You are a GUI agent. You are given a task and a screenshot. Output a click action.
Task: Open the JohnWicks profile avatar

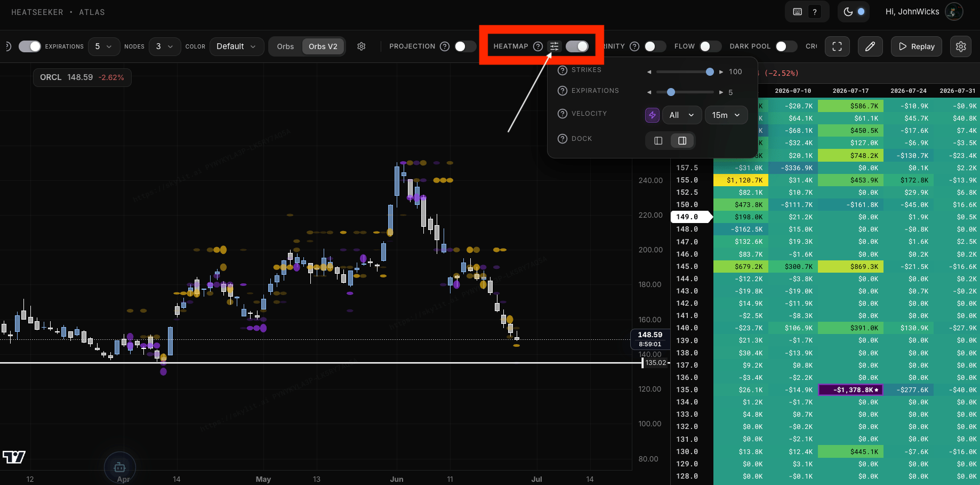(954, 12)
